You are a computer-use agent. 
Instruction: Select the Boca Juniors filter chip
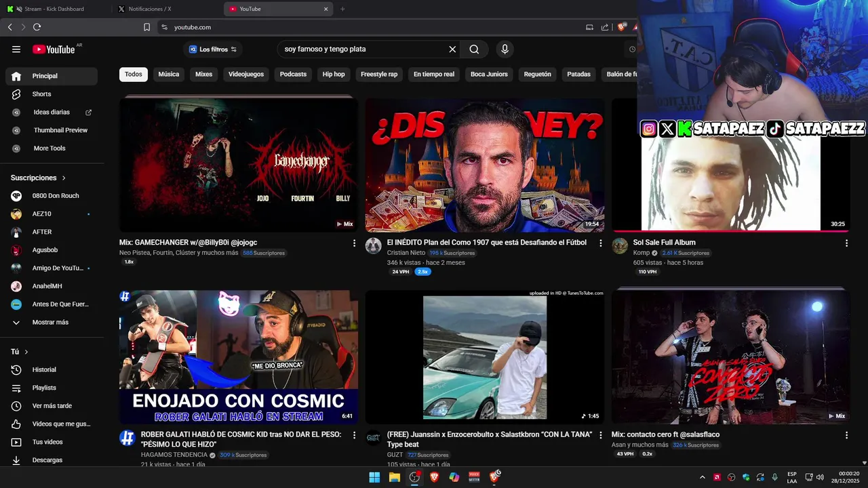489,74
